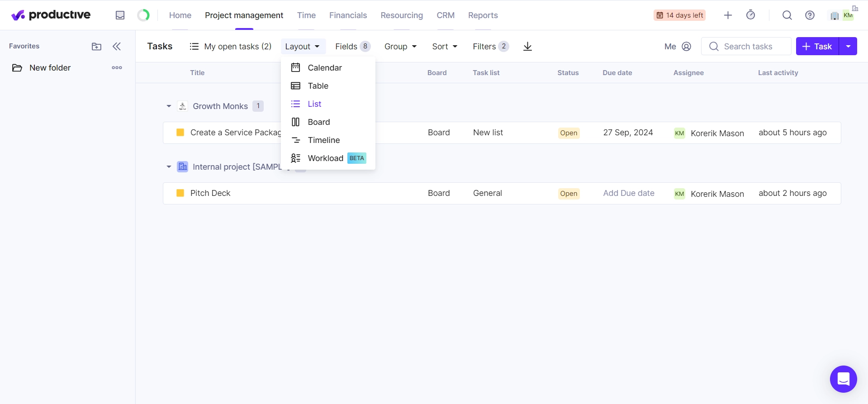Toggle Pitch Deck task status square
This screenshot has height=404, width=868.
180,193
